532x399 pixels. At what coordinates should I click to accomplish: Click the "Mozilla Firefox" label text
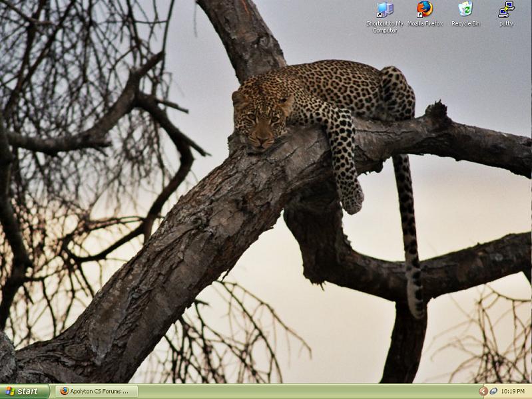coord(425,24)
